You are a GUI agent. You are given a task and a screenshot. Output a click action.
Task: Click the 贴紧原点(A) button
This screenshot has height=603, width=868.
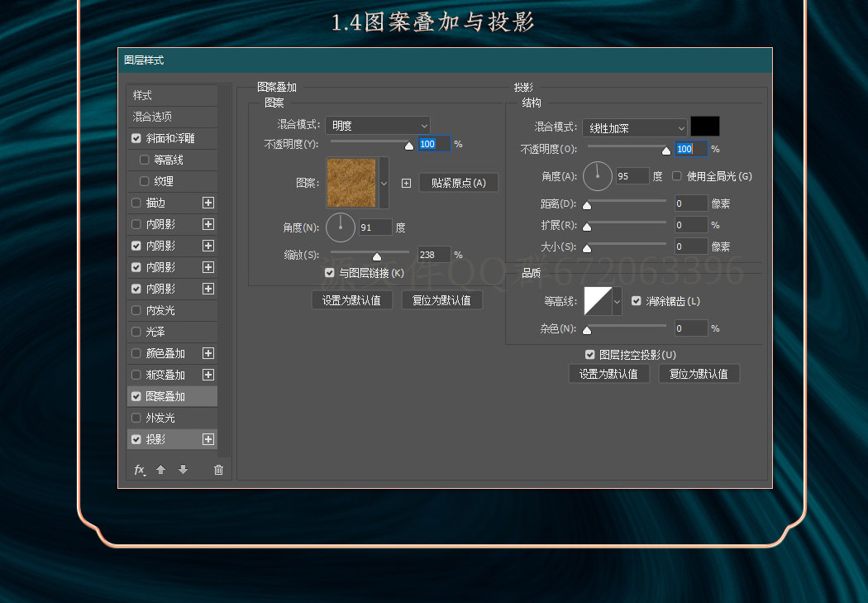tap(458, 183)
